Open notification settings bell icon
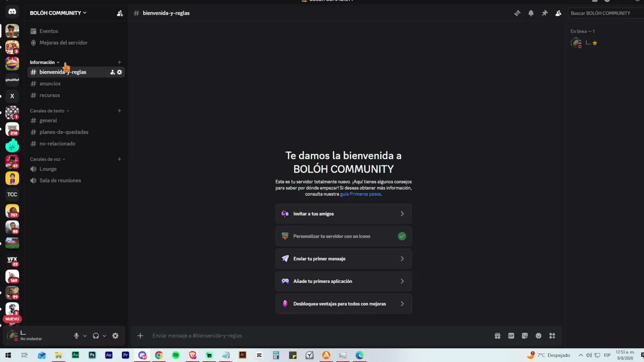The width and height of the screenshot is (644, 362). coord(531,13)
